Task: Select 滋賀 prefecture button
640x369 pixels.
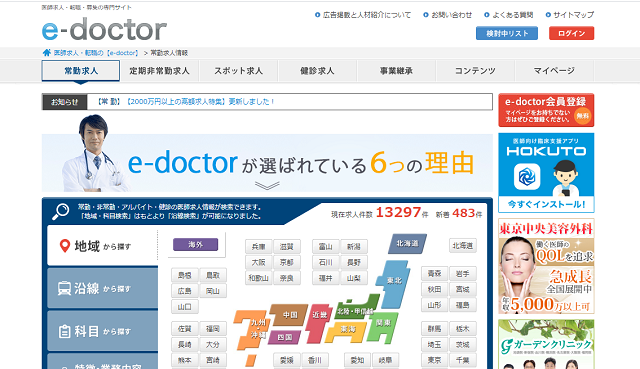Action: click(x=287, y=247)
